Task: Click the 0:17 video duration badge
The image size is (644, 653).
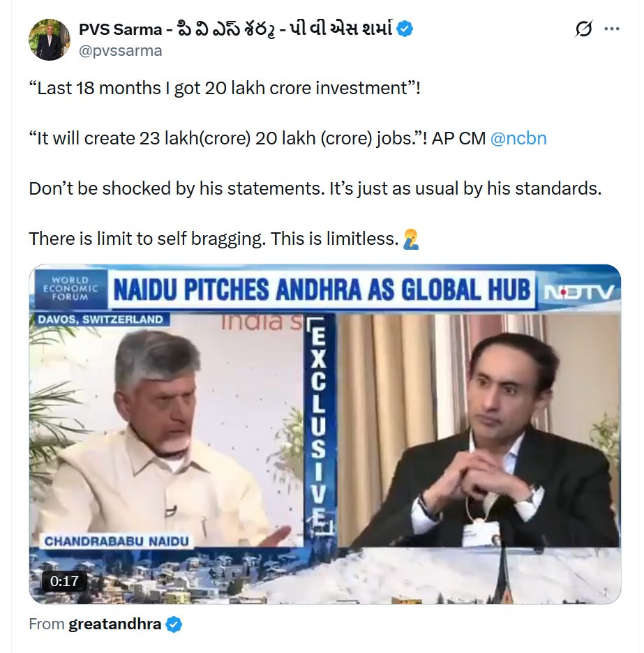Action: (x=64, y=581)
